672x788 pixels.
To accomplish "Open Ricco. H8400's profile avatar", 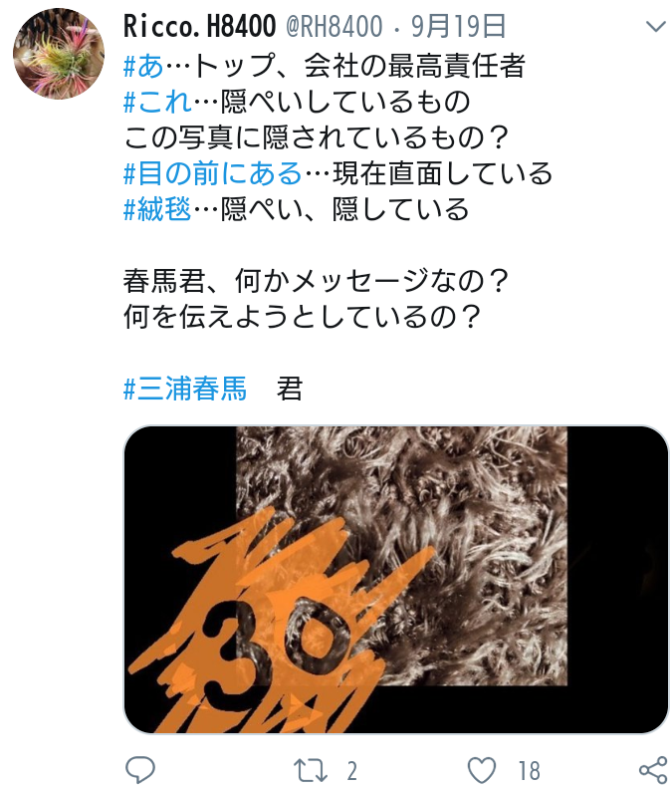I will (x=59, y=53).
